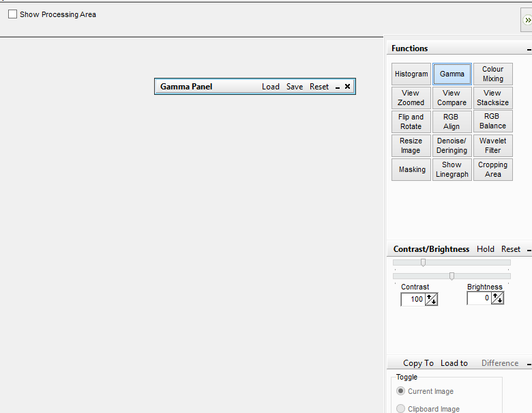The image size is (532, 413).
Task: Select the Current Image radio button
Action: [400, 391]
